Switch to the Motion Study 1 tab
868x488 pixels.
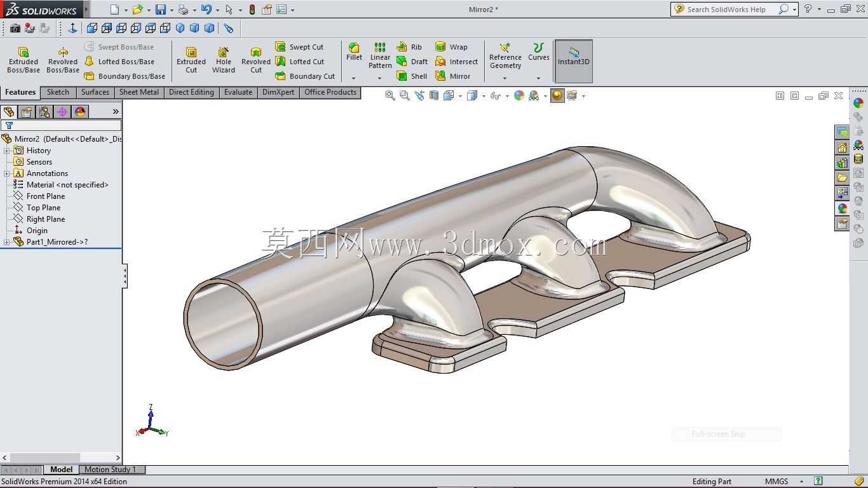pos(111,470)
